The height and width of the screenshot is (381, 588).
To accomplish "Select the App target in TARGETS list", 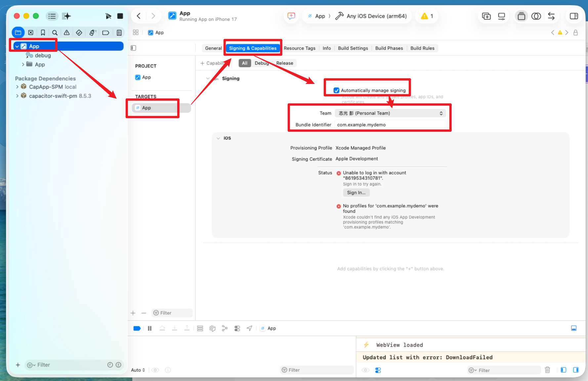I will click(x=161, y=108).
